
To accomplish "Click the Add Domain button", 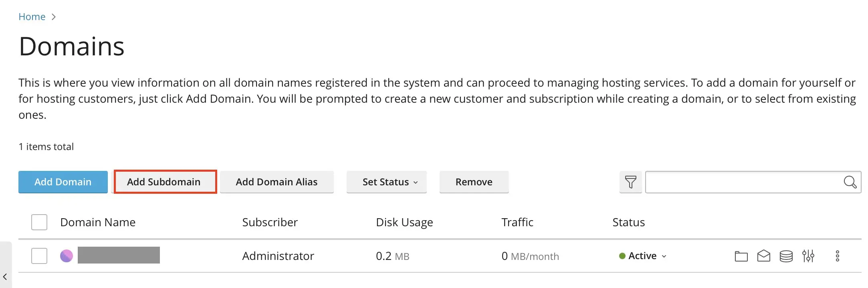I will click(x=63, y=182).
